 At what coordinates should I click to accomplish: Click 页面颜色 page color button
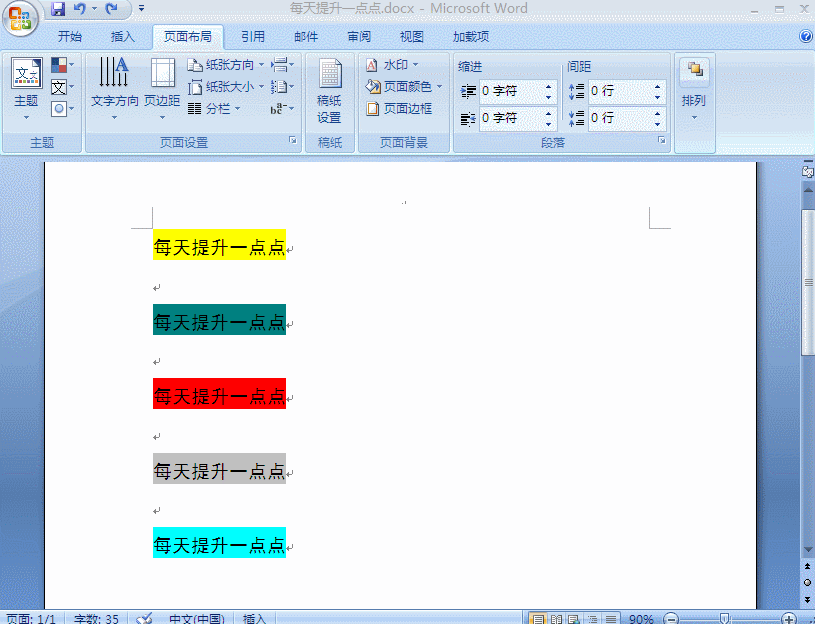tap(404, 87)
